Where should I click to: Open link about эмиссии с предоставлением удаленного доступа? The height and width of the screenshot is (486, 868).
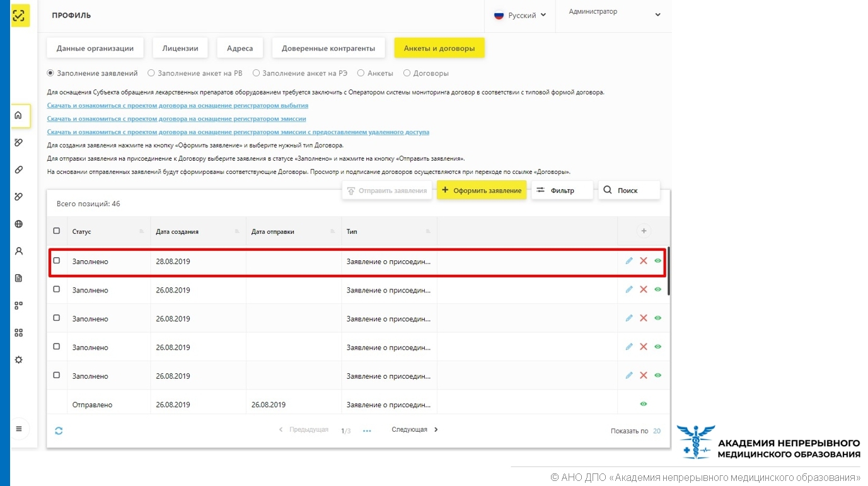(238, 132)
